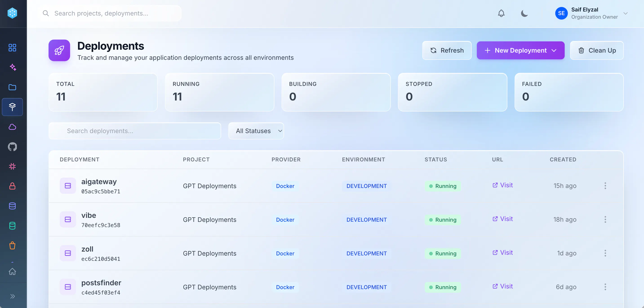Open the row menu for vibe

605,219
